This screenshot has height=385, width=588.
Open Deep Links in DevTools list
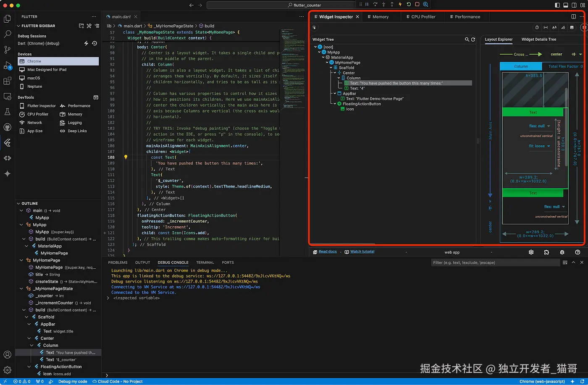point(73,131)
